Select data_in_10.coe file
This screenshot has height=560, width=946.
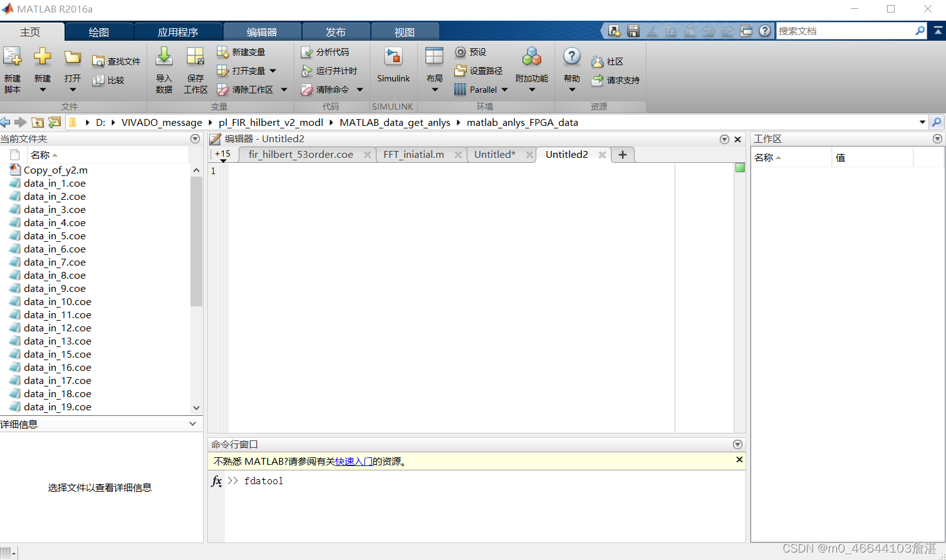point(57,302)
